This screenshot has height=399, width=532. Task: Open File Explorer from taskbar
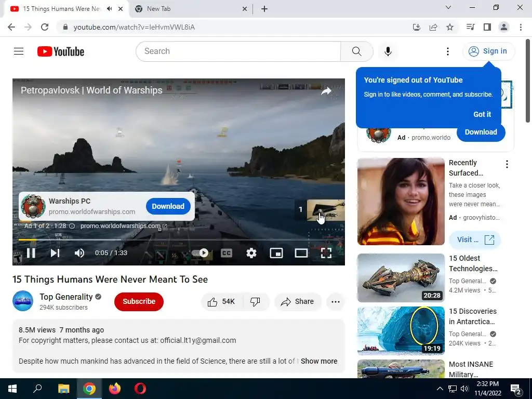(63, 389)
